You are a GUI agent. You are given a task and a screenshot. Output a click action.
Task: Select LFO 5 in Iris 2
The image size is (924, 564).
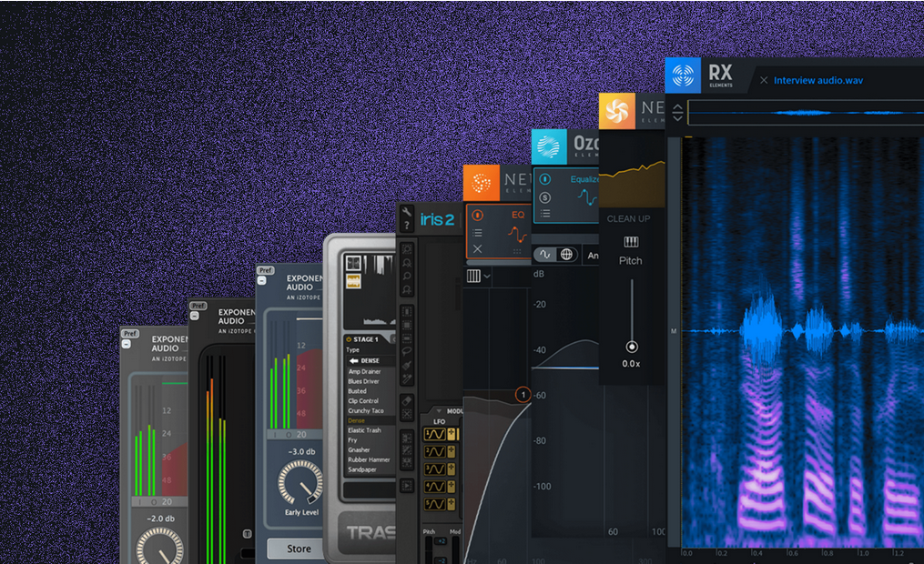pos(435,505)
